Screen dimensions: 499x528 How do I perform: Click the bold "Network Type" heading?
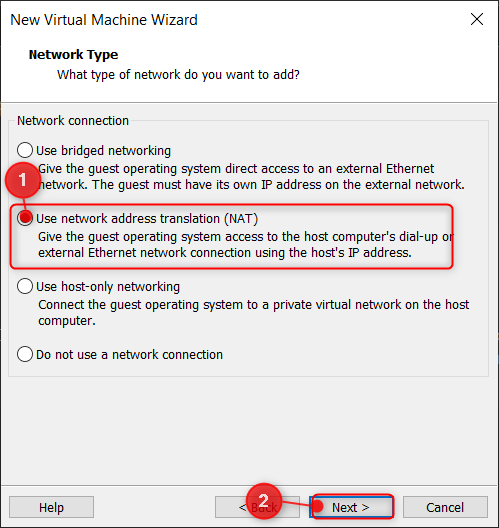click(x=73, y=55)
